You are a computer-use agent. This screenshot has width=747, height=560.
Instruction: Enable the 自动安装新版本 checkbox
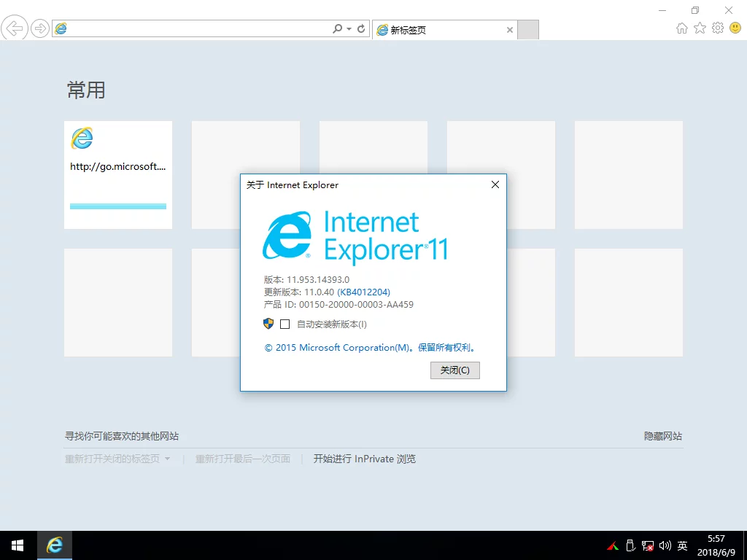[x=285, y=324]
